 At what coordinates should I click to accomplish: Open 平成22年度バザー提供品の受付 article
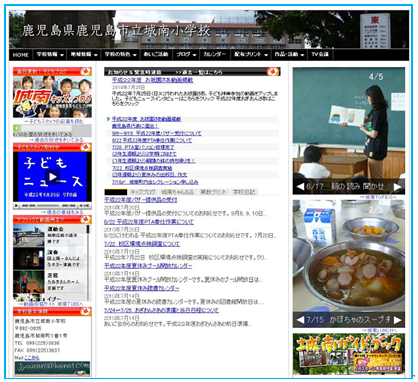pos(141,200)
